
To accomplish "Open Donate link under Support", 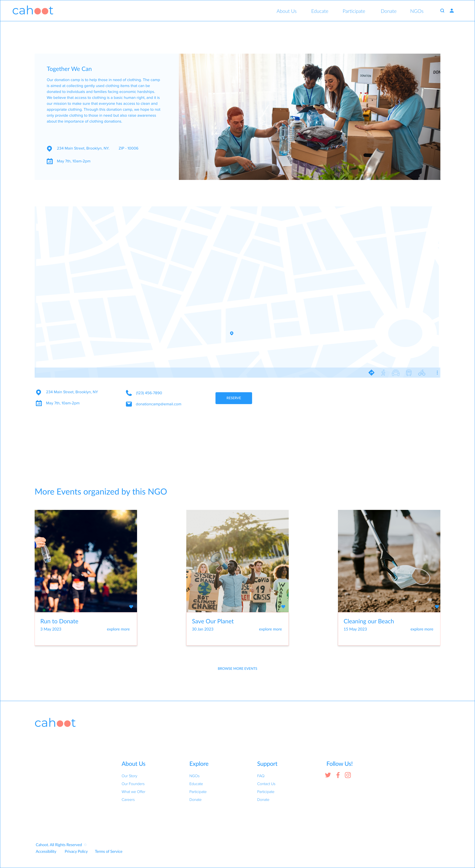I will tap(263, 800).
